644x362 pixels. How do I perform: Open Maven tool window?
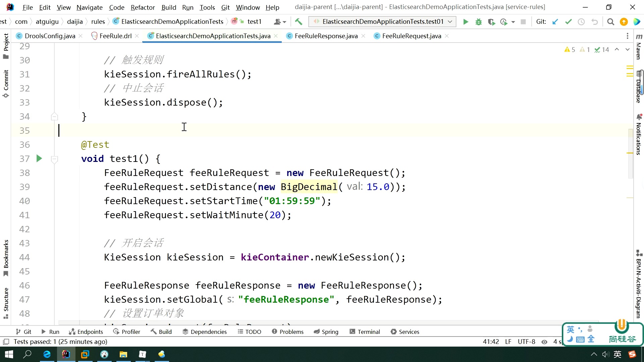pyautogui.click(x=639, y=47)
